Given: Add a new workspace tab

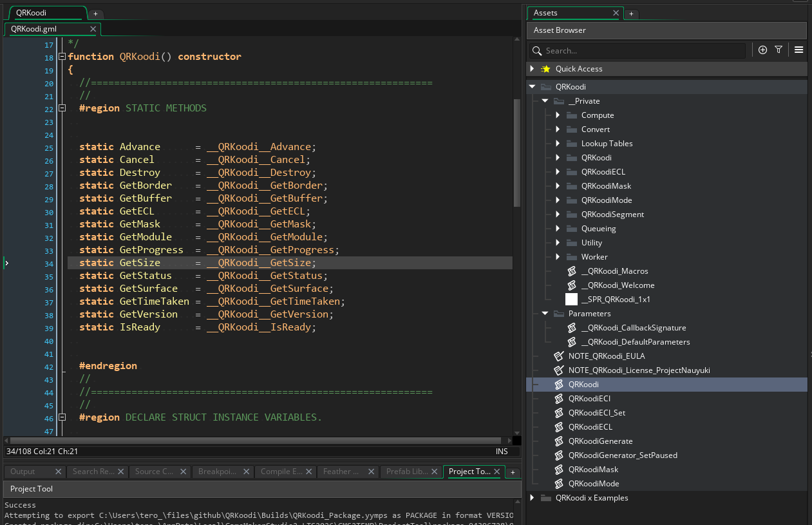Looking at the screenshot, I should [x=95, y=14].
